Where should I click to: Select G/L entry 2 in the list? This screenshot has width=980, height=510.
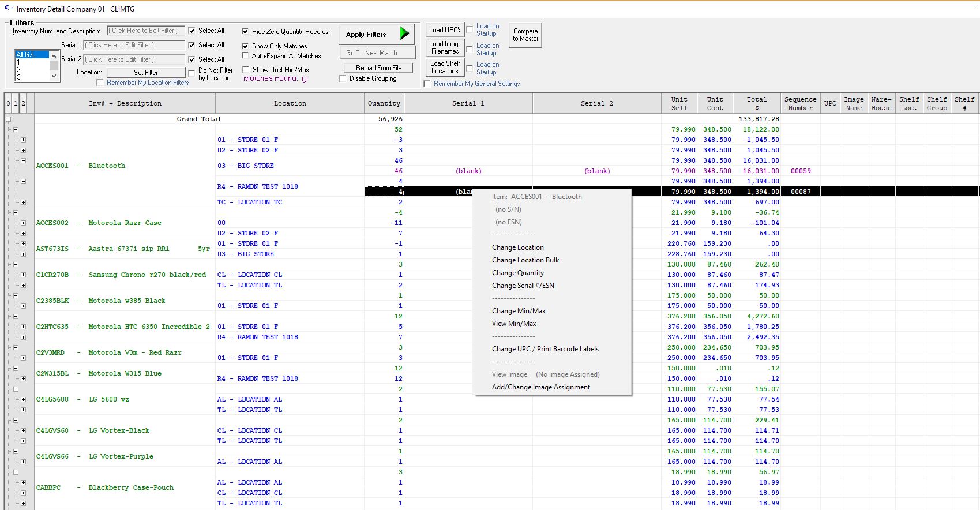pyautogui.click(x=32, y=69)
